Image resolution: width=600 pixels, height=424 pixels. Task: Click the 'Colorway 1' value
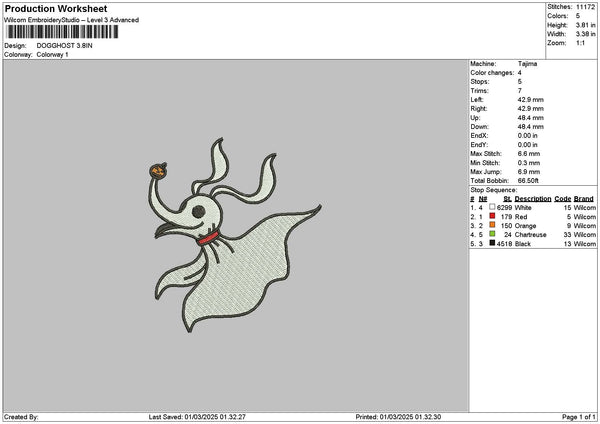pos(52,55)
